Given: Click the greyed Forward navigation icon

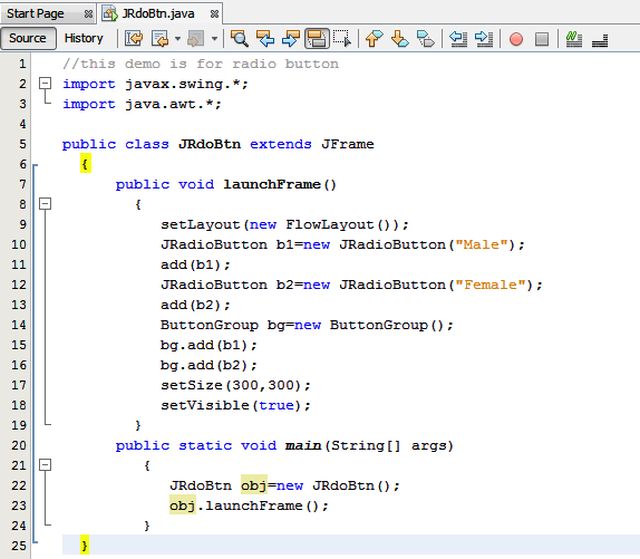Looking at the screenshot, I should click(196, 39).
